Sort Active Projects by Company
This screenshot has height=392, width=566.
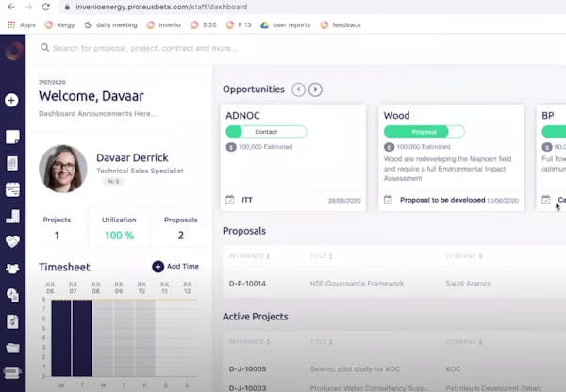(x=464, y=342)
